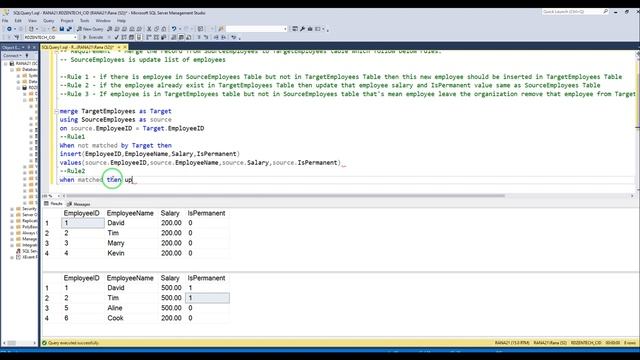Click 'Query executed successfully' status message
640x360 pixels.
[73, 343]
